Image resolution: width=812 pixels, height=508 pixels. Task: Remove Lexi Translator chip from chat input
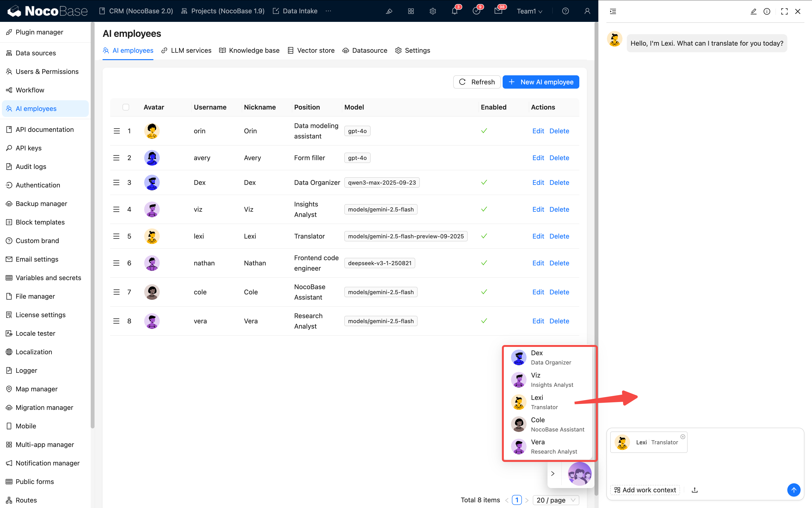point(682,436)
